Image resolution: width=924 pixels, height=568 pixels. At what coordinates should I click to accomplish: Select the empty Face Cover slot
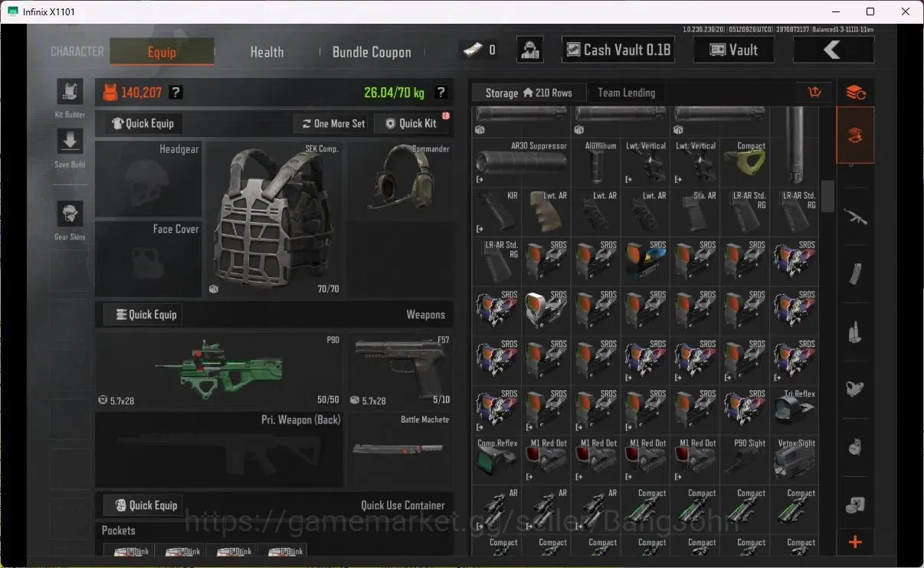[x=149, y=259]
